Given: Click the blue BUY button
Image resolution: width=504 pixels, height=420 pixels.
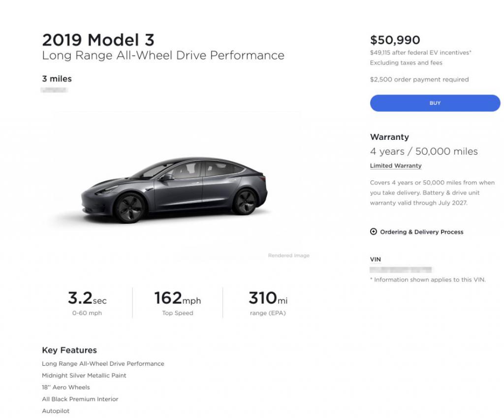Looking at the screenshot, I should 435,103.
